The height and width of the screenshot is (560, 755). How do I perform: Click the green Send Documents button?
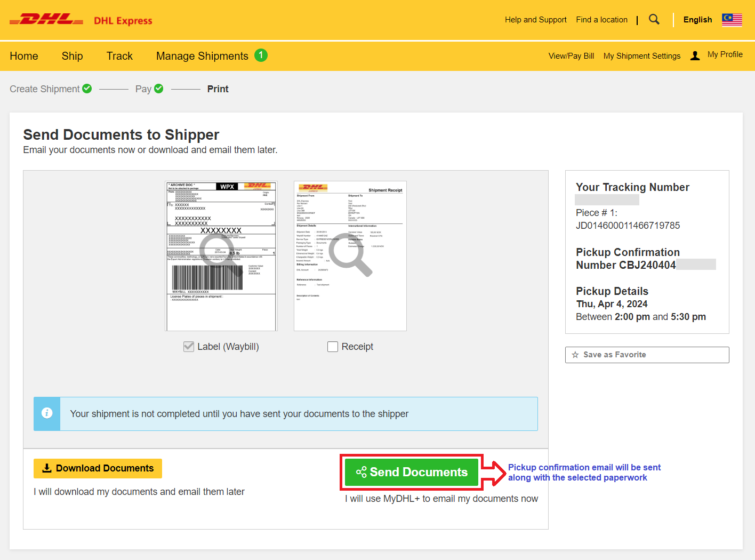[x=412, y=472]
